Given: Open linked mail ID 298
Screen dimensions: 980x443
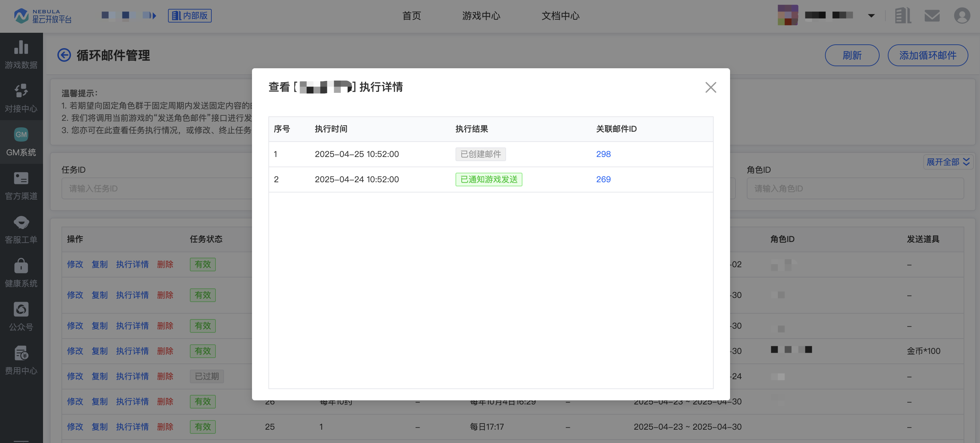Looking at the screenshot, I should point(603,154).
